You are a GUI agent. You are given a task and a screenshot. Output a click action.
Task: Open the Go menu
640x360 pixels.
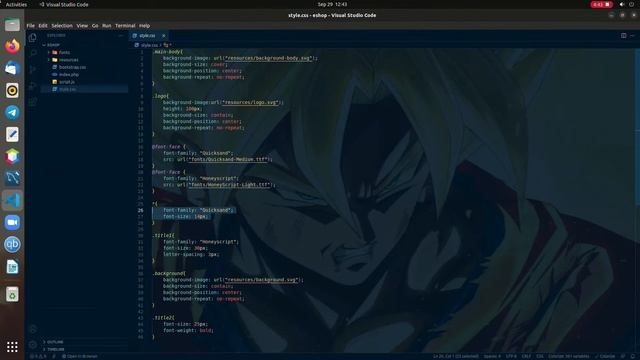click(95, 25)
